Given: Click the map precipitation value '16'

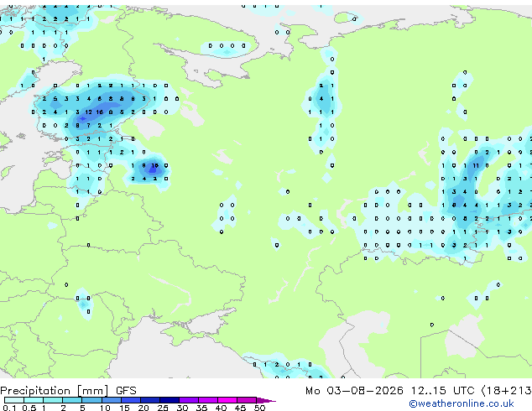Looking at the screenshot, I should pos(99,112).
